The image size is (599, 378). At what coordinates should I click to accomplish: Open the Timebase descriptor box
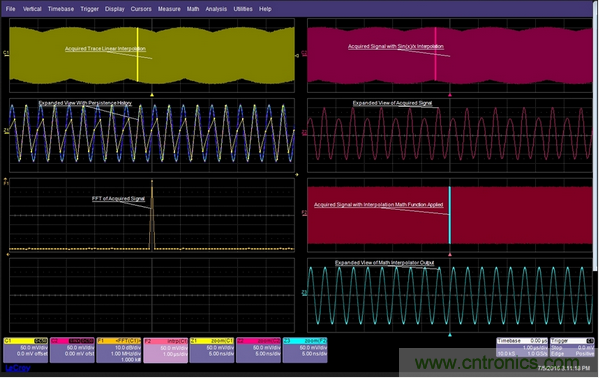(522, 347)
